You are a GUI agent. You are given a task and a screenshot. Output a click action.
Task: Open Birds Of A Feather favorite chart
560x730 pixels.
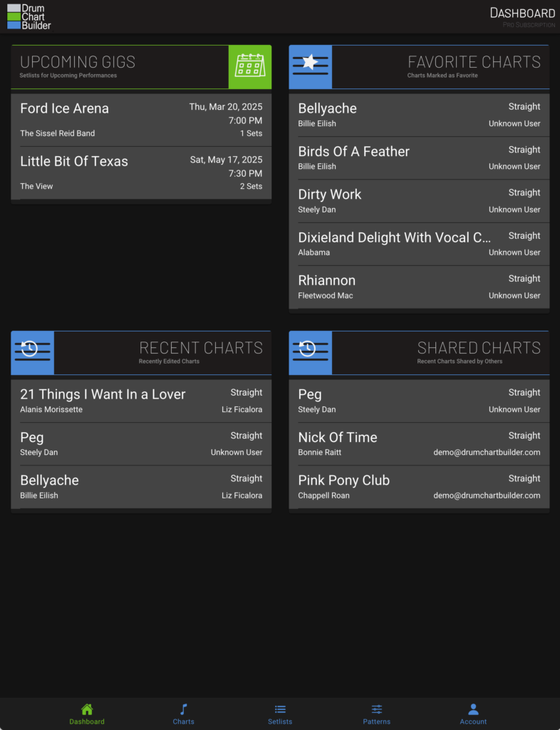(x=419, y=158)
